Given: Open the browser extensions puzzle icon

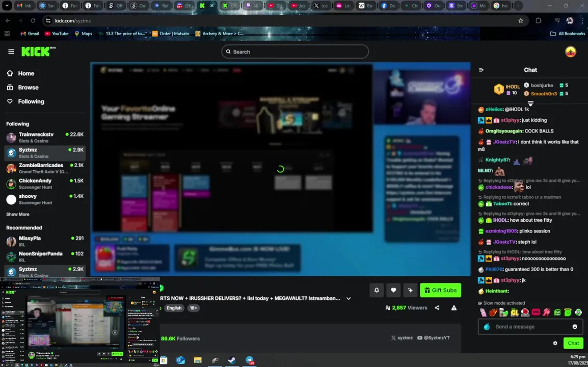Looking at the screenshot, I should coord(539,20).
